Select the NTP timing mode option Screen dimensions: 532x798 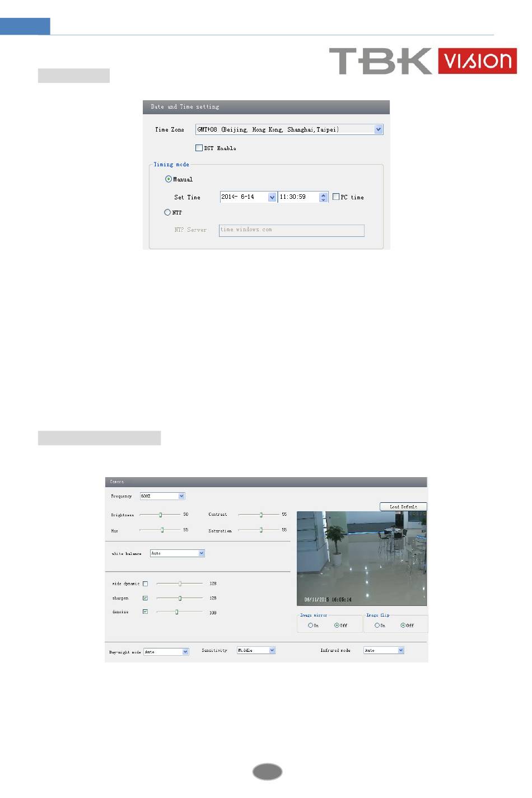(x=167, y=212)
